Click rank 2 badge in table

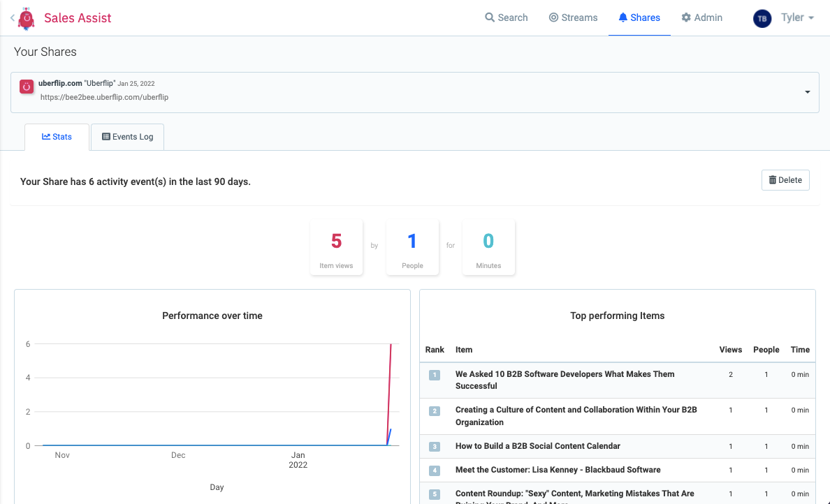point(435,411)
